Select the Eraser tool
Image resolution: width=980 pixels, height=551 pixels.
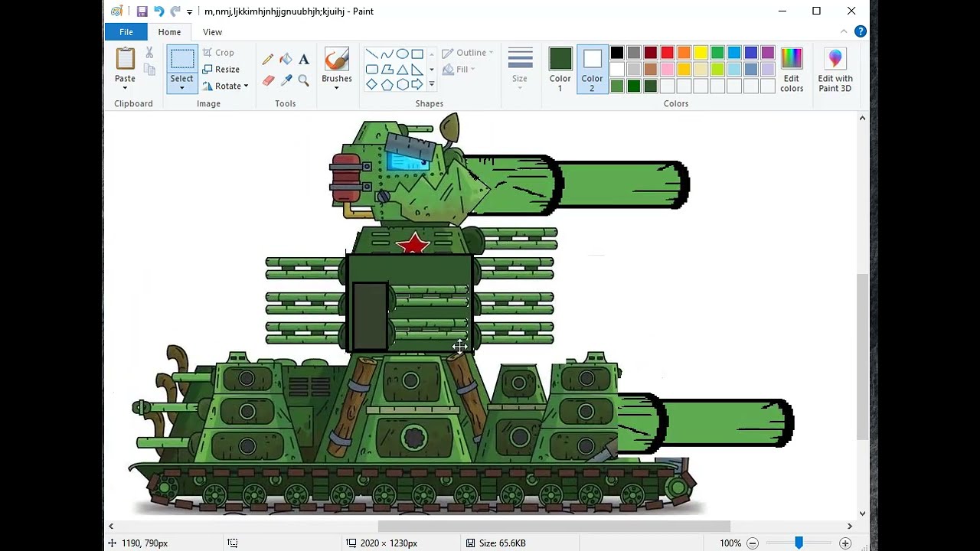tap(268, 80)
